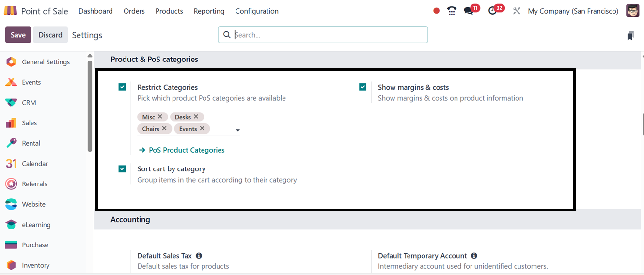Open the activities clock icon
The height and width of the screenshot is (275, 644).
coord(493,11)
